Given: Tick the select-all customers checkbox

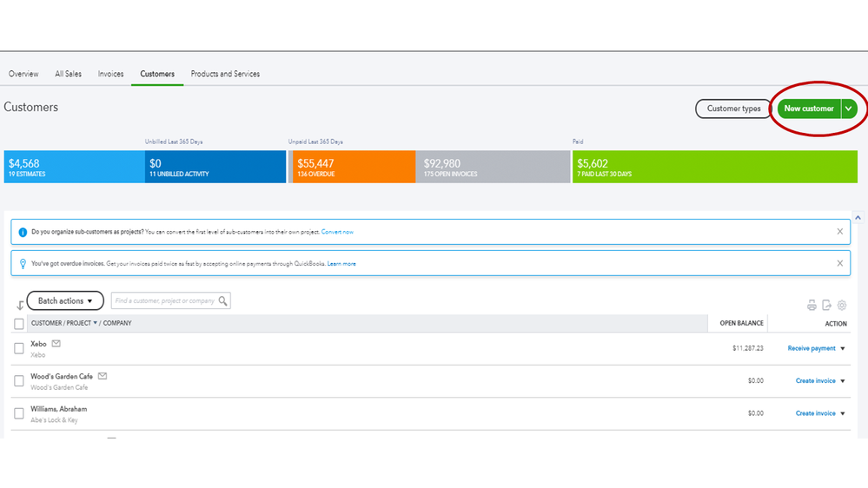Looking at the screenshot, I should [x=19, y=324].
